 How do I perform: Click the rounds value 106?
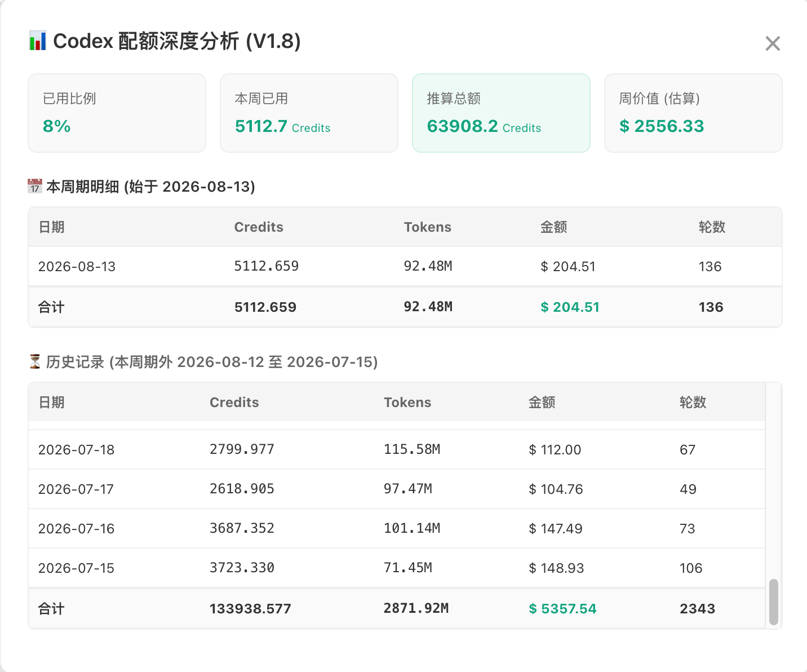691,568
